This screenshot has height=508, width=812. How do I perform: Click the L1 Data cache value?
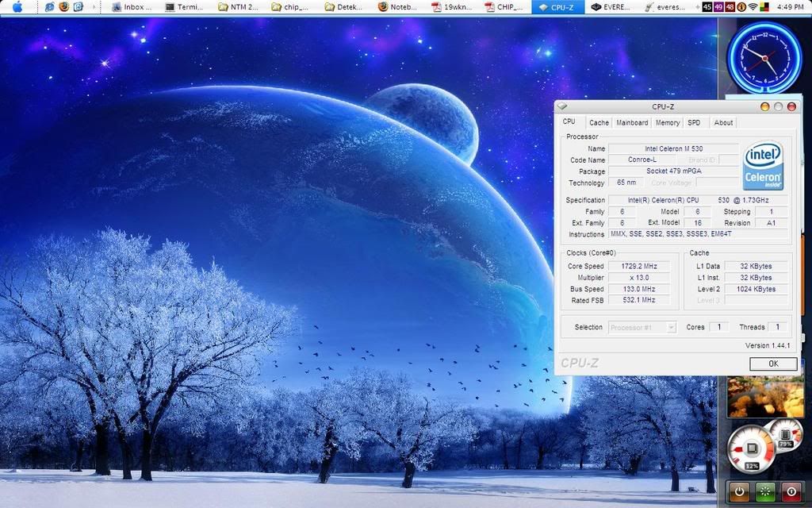[x=756, y=267]
